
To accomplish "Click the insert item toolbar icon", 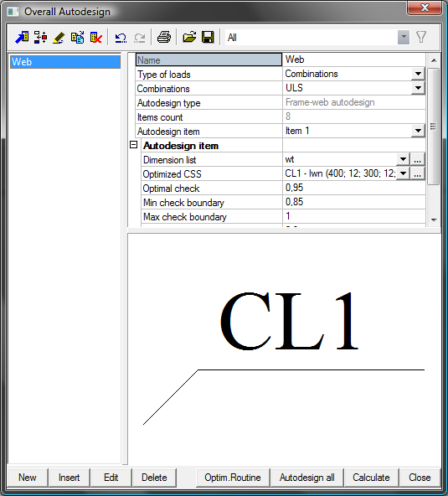I will point(40,38).
